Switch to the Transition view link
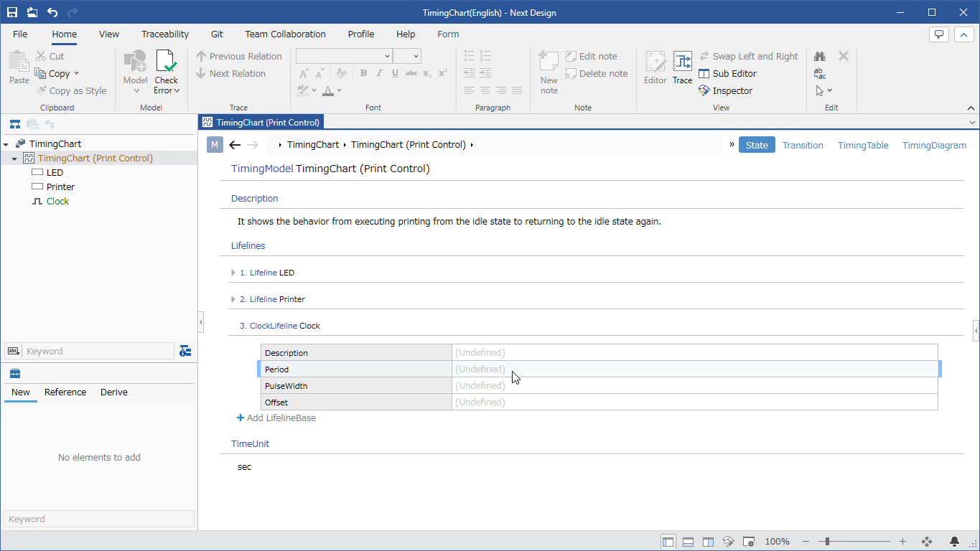This screenshot has width=980, height=551. click(x=803, y=145)
